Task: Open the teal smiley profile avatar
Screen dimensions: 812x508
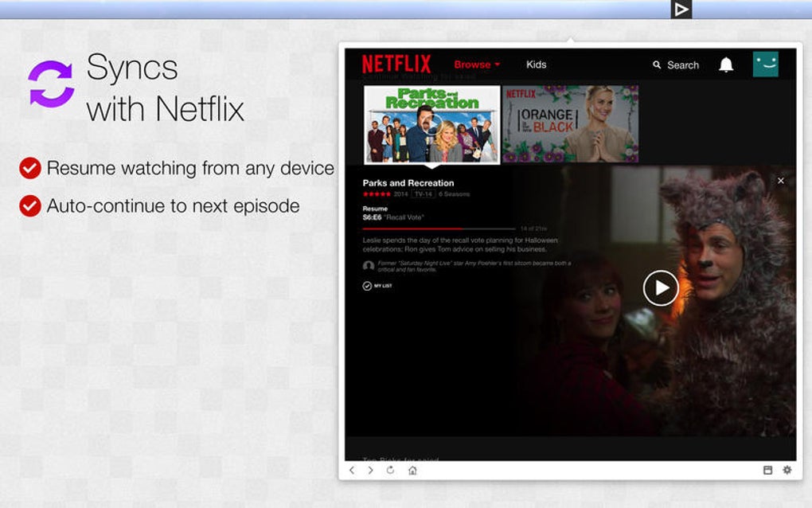Action: pos(765,64)
